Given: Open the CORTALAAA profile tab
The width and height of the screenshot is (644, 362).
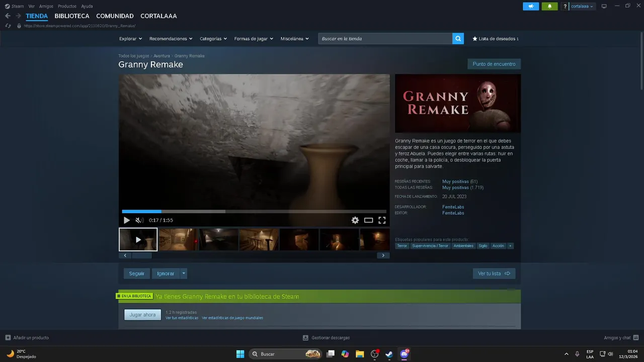Looking at the screenshot, I should click(x=158, y=16).
